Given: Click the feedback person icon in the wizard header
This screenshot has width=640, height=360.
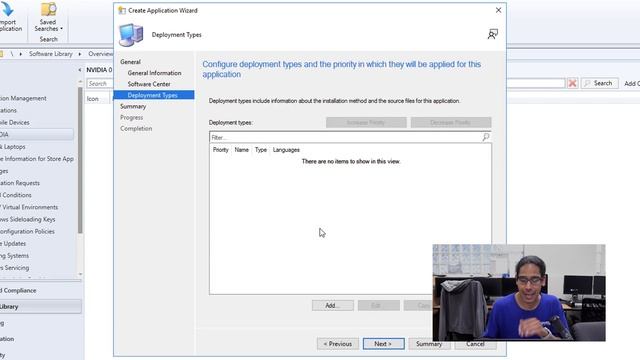Looking at the screenshot, I should 493,34.
